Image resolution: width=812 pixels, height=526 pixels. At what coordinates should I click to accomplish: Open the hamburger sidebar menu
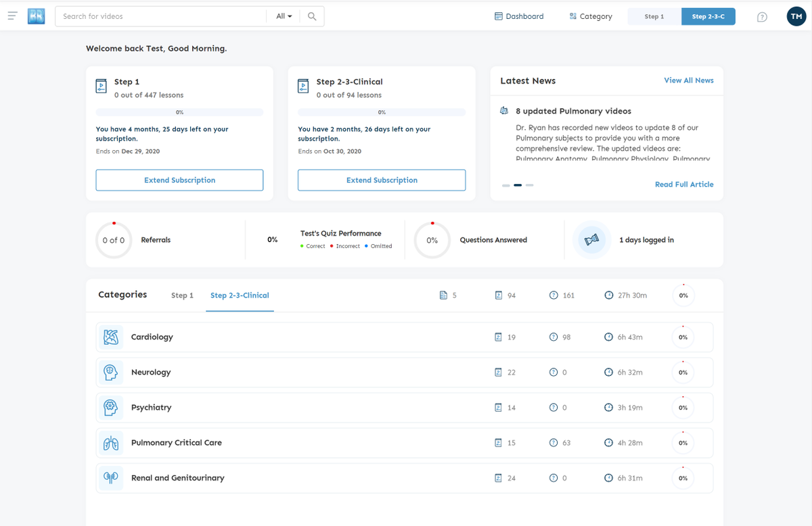[x=12, y=16]
